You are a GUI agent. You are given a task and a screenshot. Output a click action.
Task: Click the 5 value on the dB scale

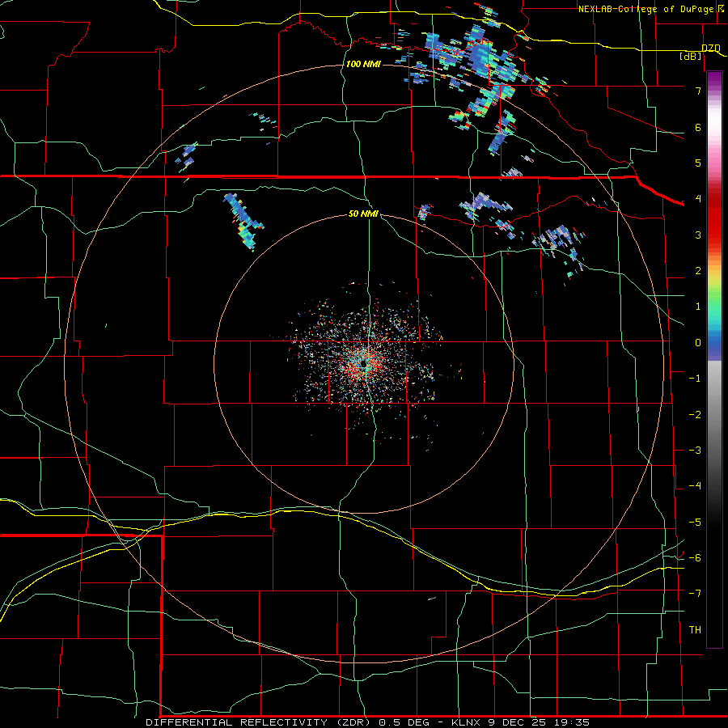point(698,163)
